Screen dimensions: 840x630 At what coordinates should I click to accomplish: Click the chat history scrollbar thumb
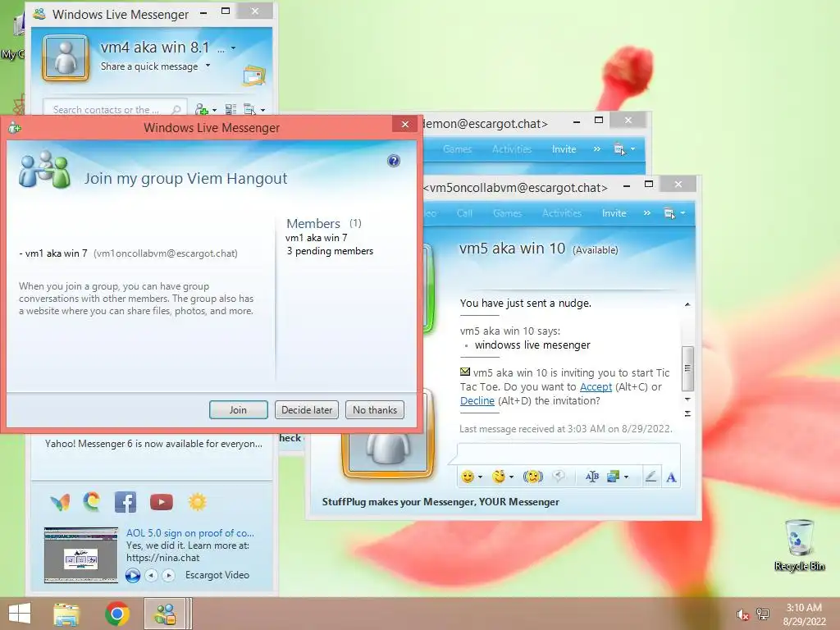click(x=687, y=368)
